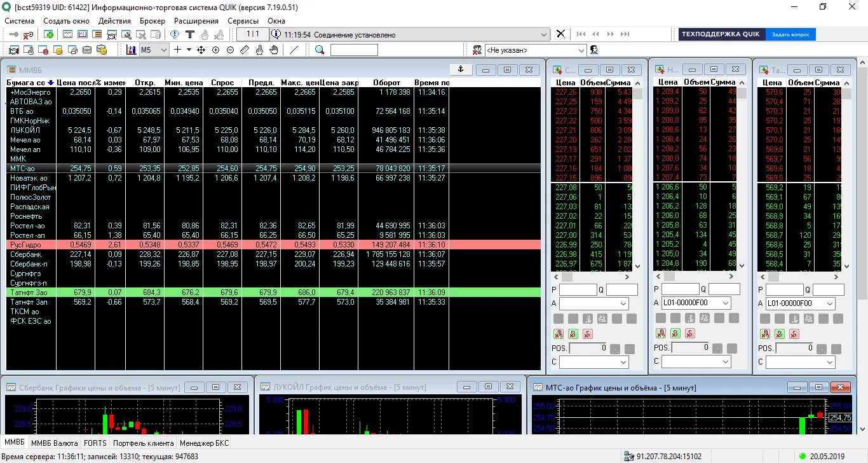Click the chart type icon left of M5
This screenshot has width=868, height=463.
pyautogui.click(x=132, y=50)
